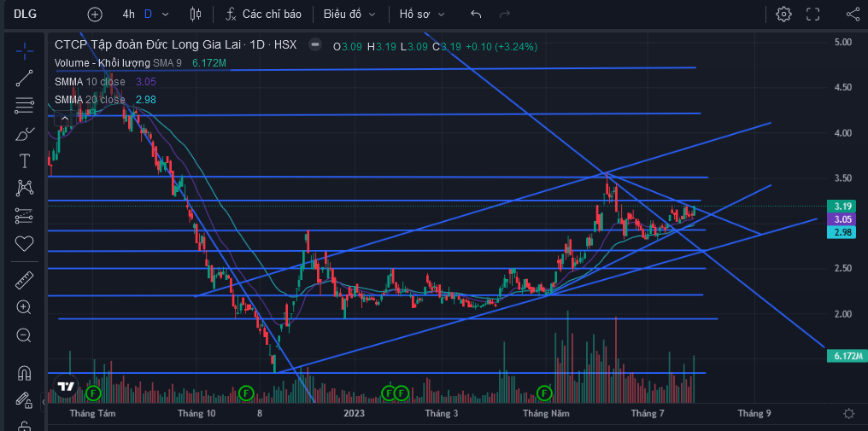Add a symbol to compare with plus icon
The width and height of the screenshot is (868, 431).
point(95,15)
